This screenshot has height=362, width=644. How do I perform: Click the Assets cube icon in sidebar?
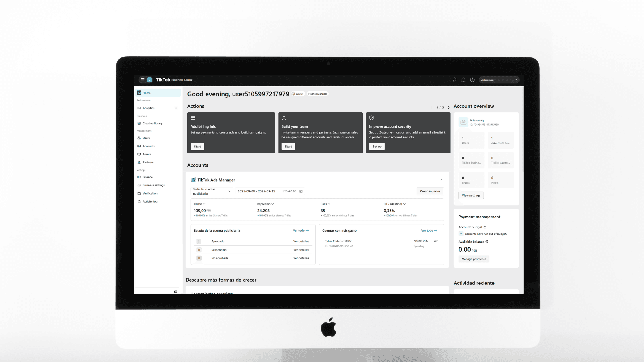(139, 154)
